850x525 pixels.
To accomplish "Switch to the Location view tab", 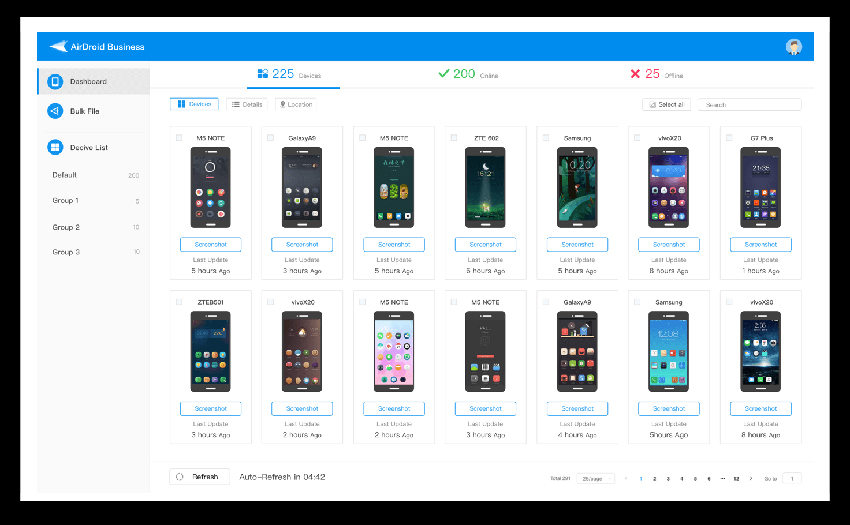I will 295,104.
